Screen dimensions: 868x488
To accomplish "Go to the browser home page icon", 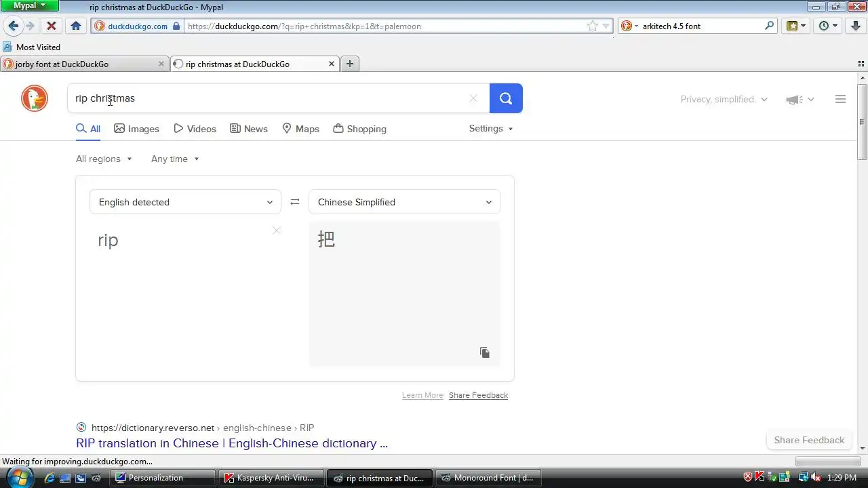I will pos(76,26).
